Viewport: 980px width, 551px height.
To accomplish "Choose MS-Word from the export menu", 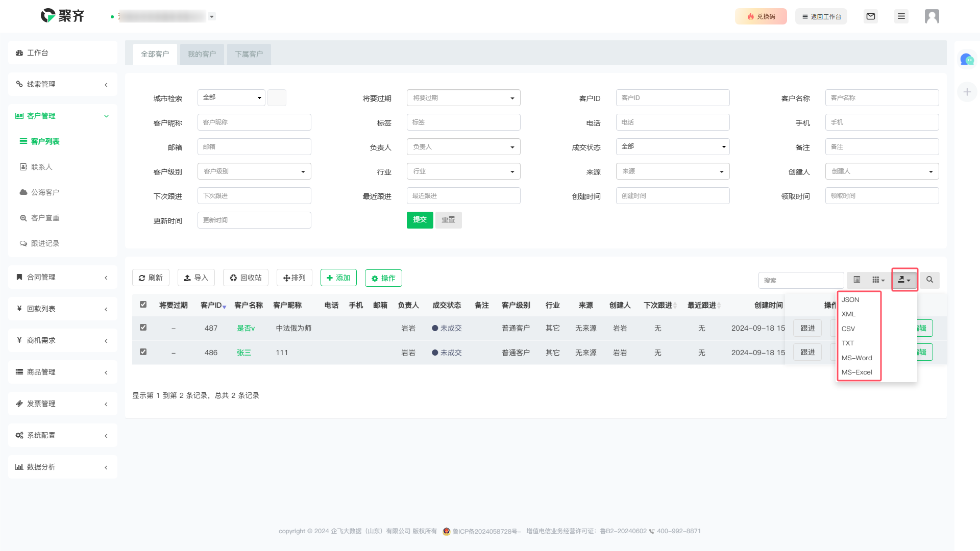I will point(858,358).
